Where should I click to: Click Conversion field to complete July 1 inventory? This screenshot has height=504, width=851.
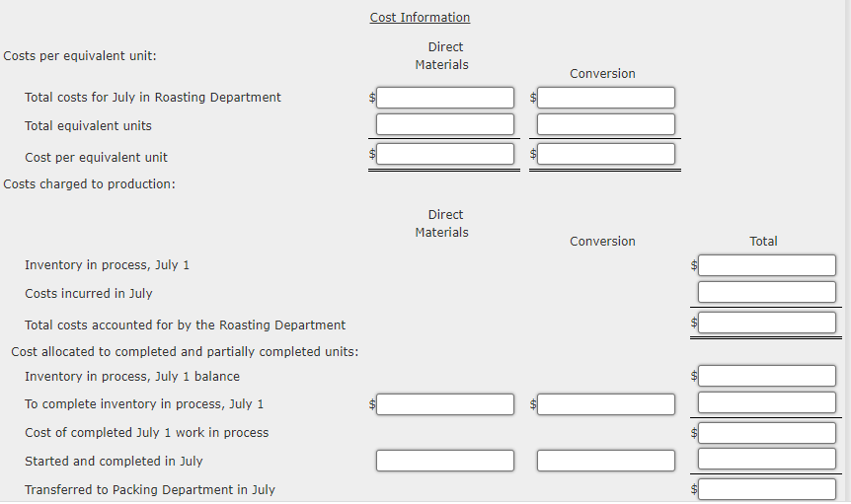coord(606,404)
